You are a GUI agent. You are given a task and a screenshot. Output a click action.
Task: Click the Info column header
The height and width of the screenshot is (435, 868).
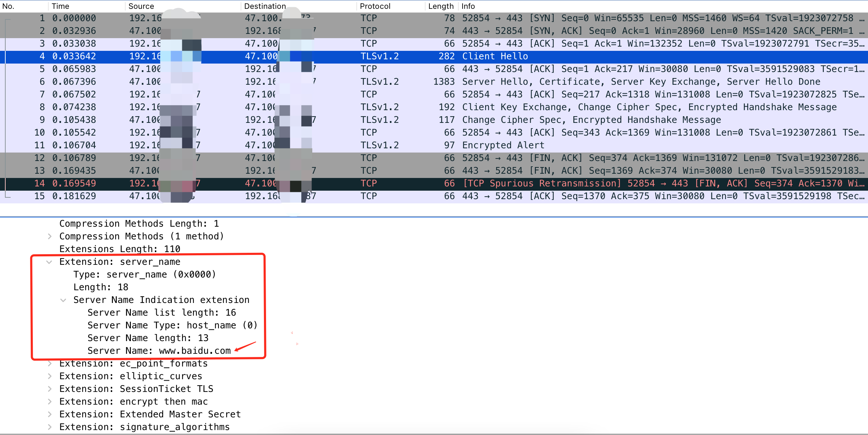pos(468,6)
